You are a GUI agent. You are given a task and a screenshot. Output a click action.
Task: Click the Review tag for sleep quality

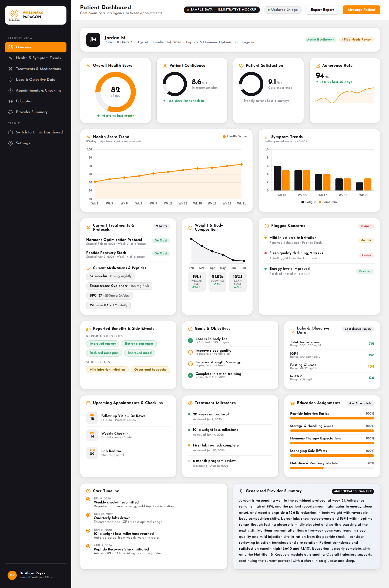(x=366, y=256)
